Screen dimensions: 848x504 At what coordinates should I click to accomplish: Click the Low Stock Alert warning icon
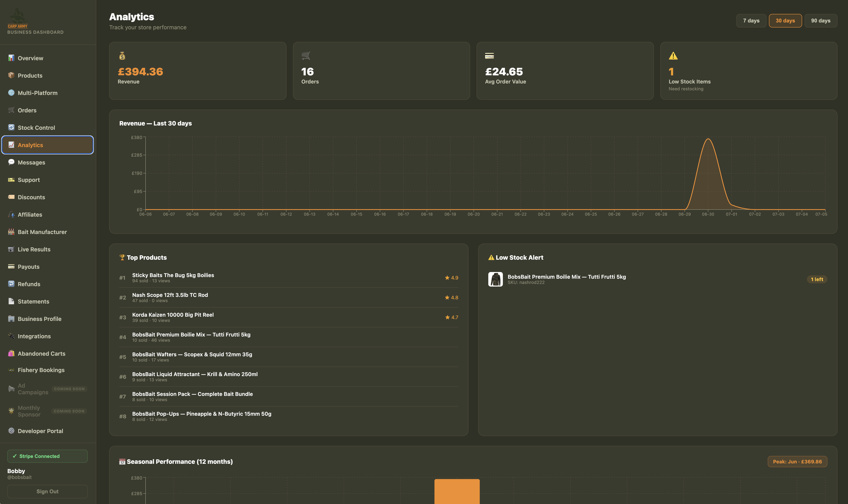(x=491, y=257)
